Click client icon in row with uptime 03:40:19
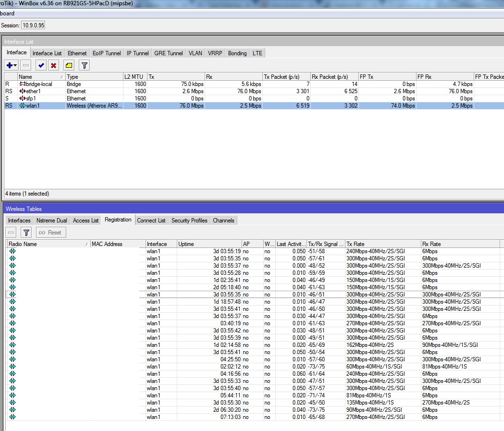The image size is (504, 431). [12, 323]
